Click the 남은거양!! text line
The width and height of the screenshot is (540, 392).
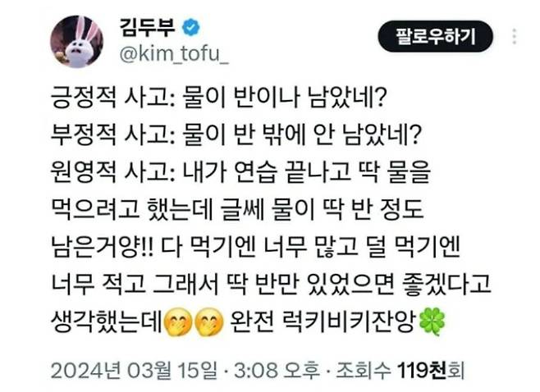point(255,247)
